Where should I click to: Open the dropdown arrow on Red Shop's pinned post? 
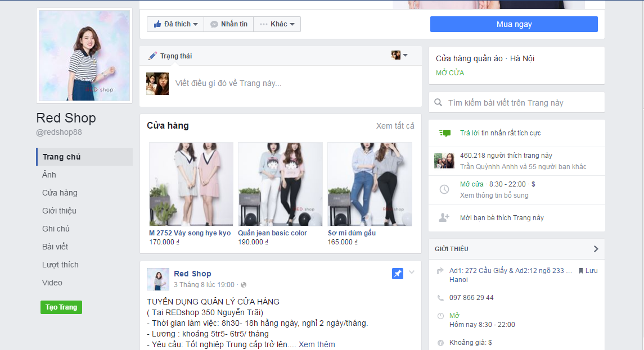411,271
